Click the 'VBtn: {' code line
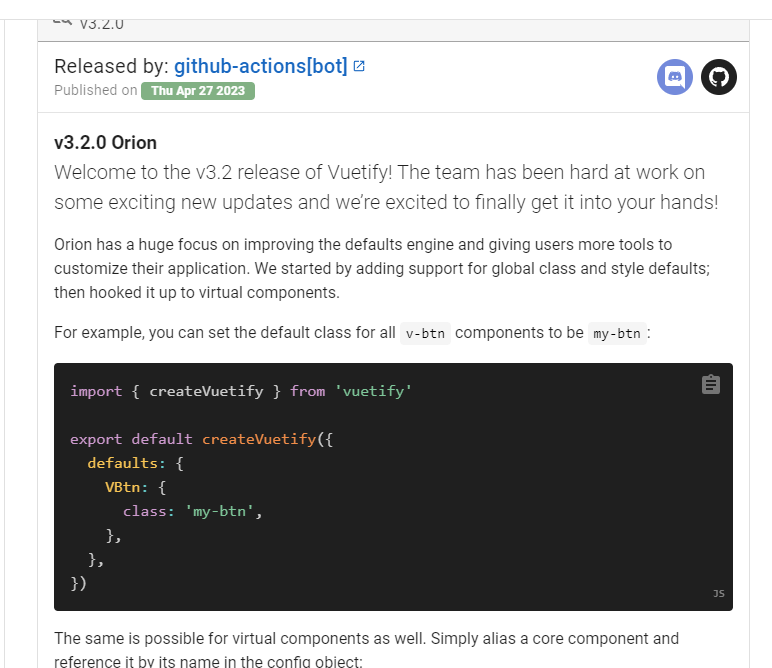772x668 pixels. [135, 487]
